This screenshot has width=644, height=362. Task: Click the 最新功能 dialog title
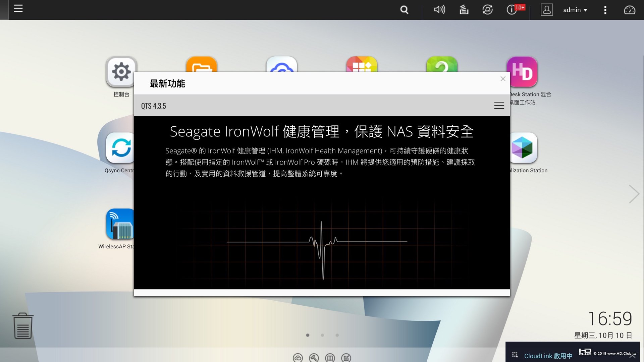click(167, 83)
